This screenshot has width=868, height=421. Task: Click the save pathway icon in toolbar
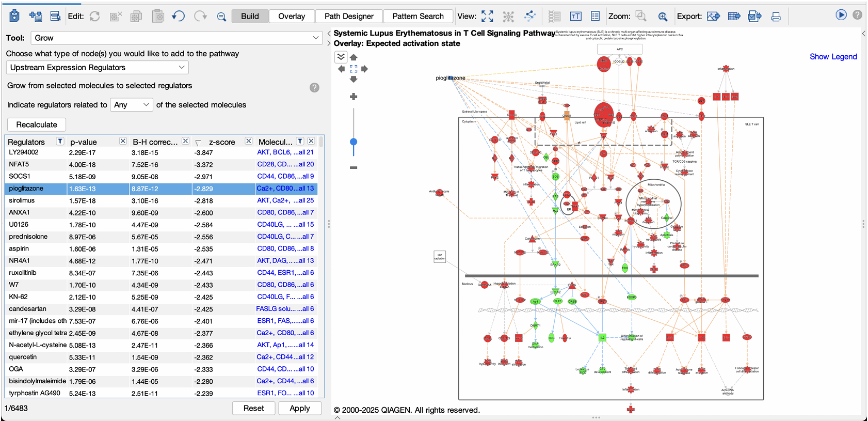[x=14, y=16]
